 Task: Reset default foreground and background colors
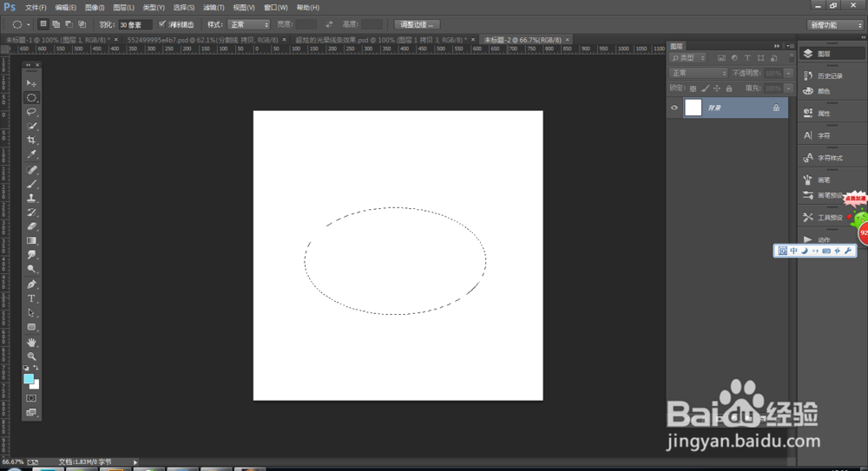pyautogui.click(x=26, y=368)
